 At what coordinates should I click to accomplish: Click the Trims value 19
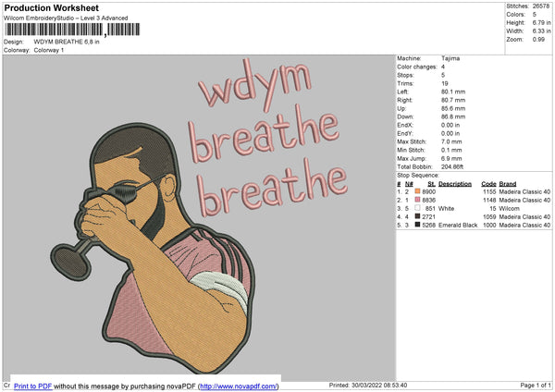point(445,83)
